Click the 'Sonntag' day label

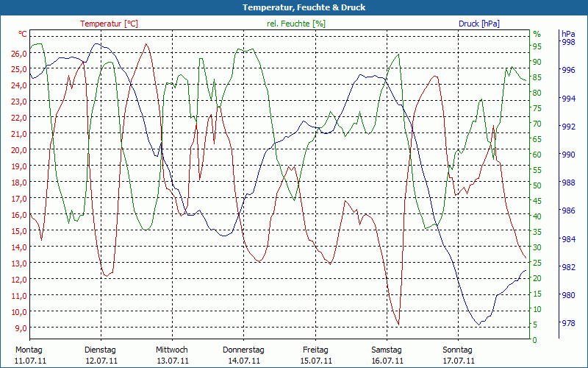click(x=457, y=350)
